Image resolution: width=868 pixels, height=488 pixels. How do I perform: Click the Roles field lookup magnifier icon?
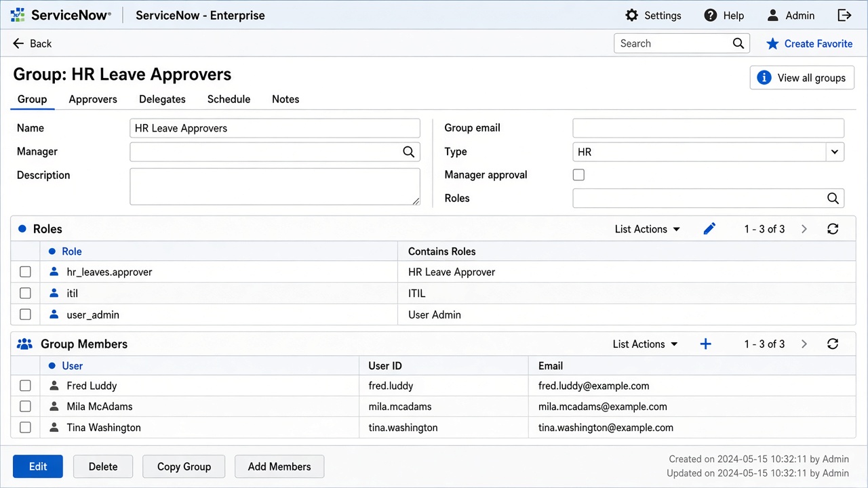tap(833, 198)
